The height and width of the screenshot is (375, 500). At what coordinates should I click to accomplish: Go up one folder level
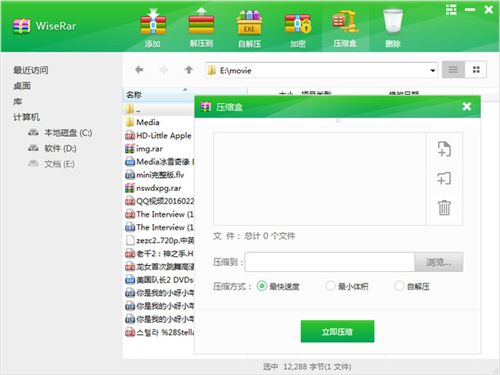pyautogui.click(x=189, y=70)
